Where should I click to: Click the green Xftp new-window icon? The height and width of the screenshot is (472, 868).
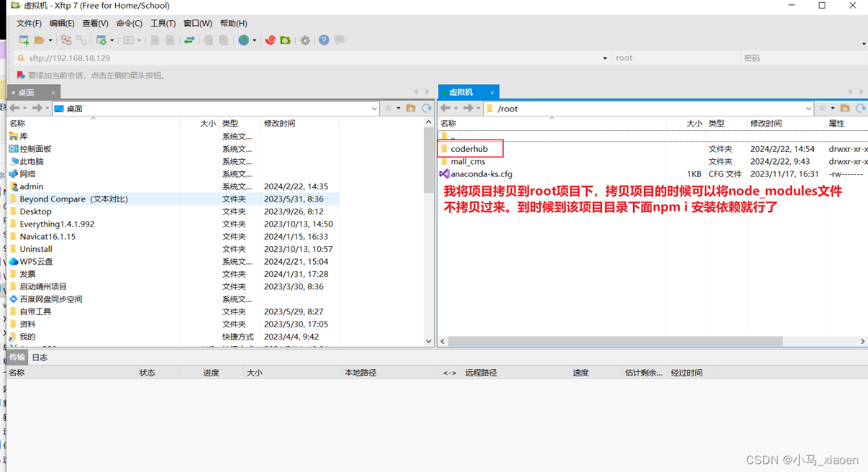coord(286,41)
